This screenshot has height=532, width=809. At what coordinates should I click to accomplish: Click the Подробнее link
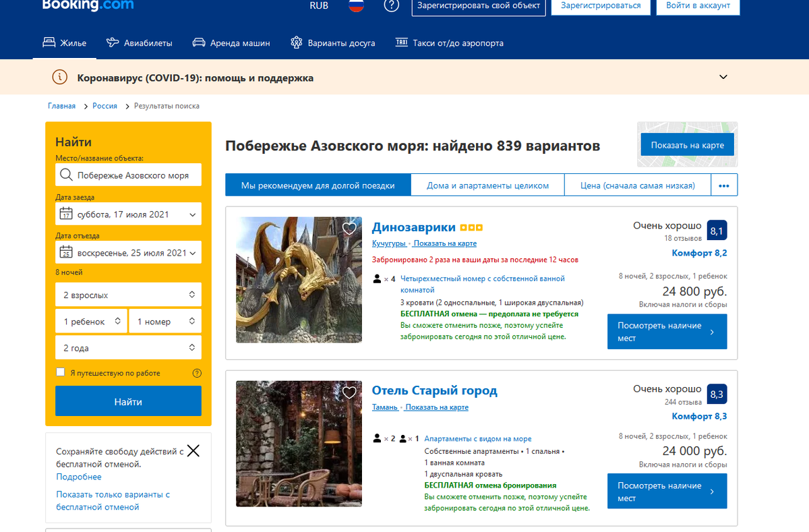79,477
